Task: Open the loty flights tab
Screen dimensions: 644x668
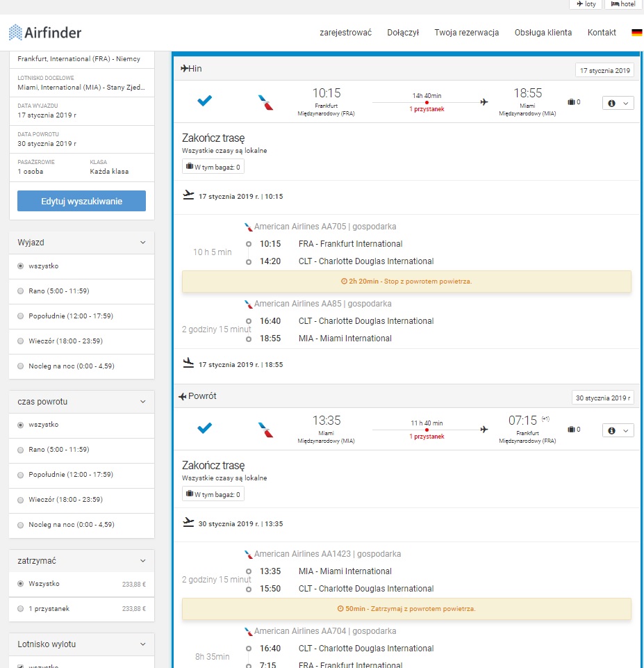Action: point(586,4)
